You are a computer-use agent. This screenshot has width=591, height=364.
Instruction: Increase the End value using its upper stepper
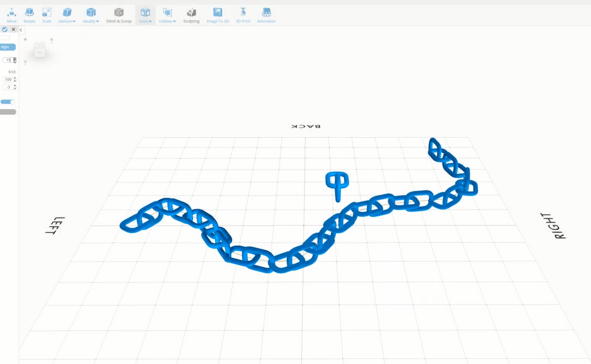click(x=14, y=77)
